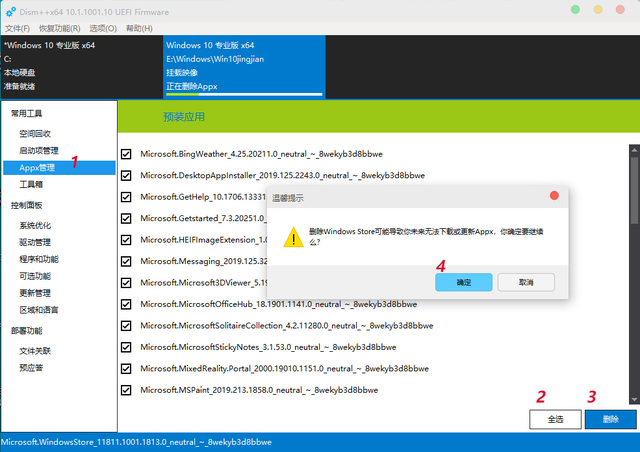Screen dimensions: 640x452
Task: Close the 温馨提示 dialog with red dot
Action: tap(554, 196)
